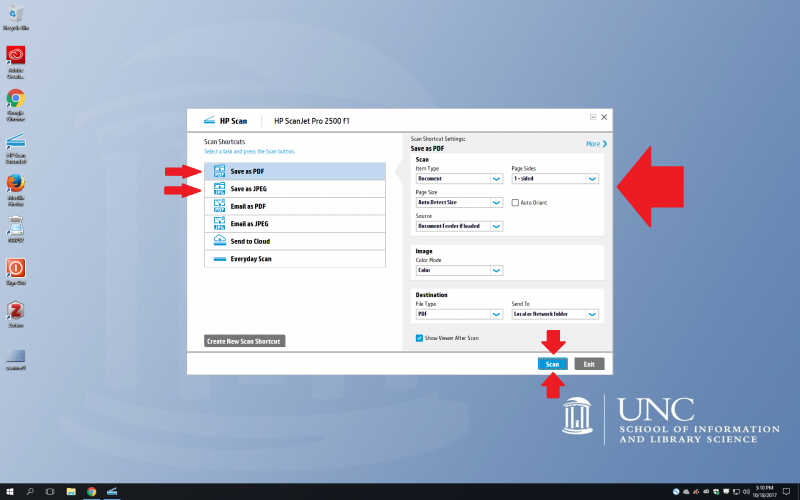800x500 pixels.
Task: Pick the Send to Cloud shortcut
Action: [295, 241]
